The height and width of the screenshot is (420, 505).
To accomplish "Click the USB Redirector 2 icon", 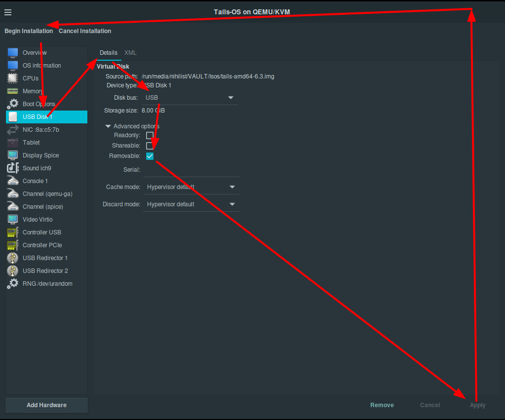I will point(13,271).
